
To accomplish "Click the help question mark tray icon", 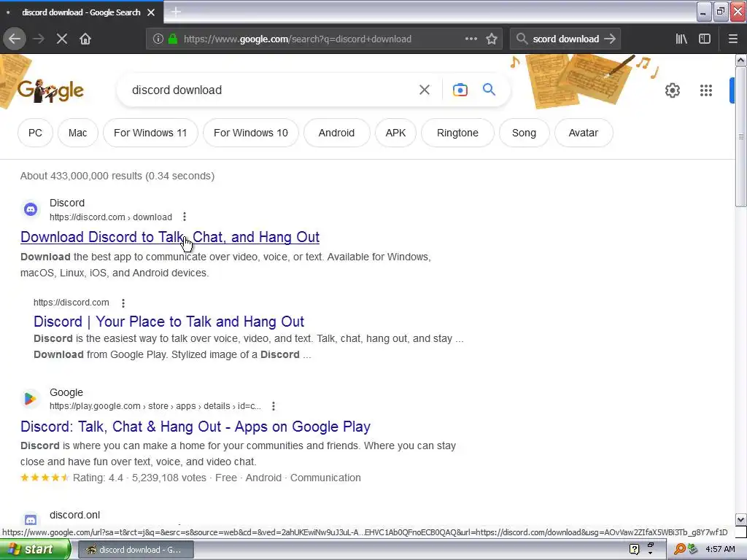I will coord(635,549).
